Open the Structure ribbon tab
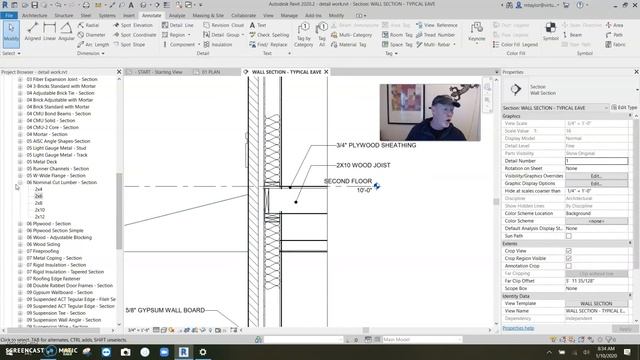640x360 pixels. tap(64, 16)
